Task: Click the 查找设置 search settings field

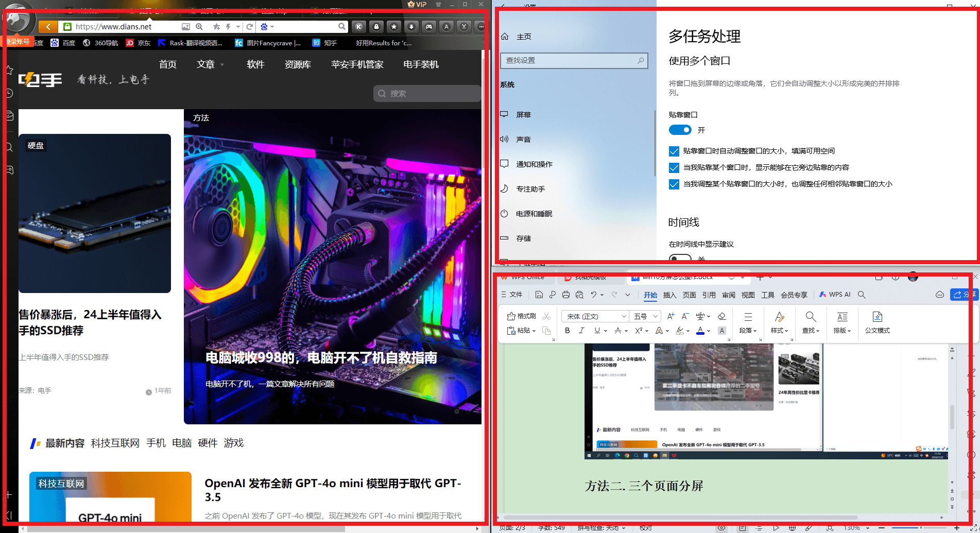Action: [573, 60]
